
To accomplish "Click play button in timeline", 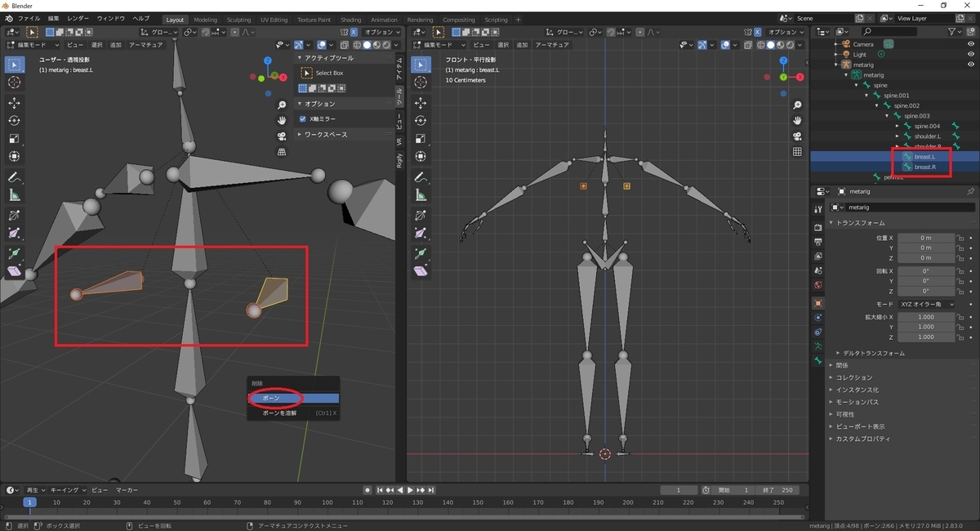I will point(410,490).
